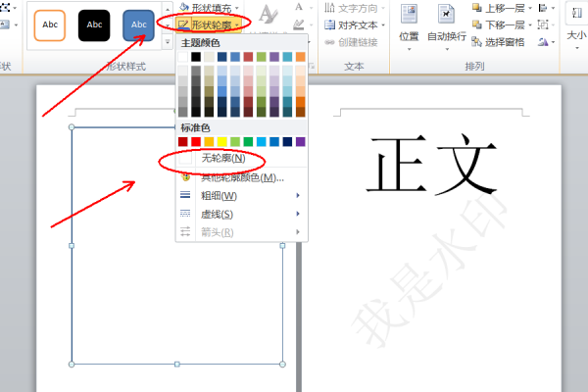588x392 pixels.
Task: Expand the 上移一层 dropdown arrow
Action: [x=530, y=8]
